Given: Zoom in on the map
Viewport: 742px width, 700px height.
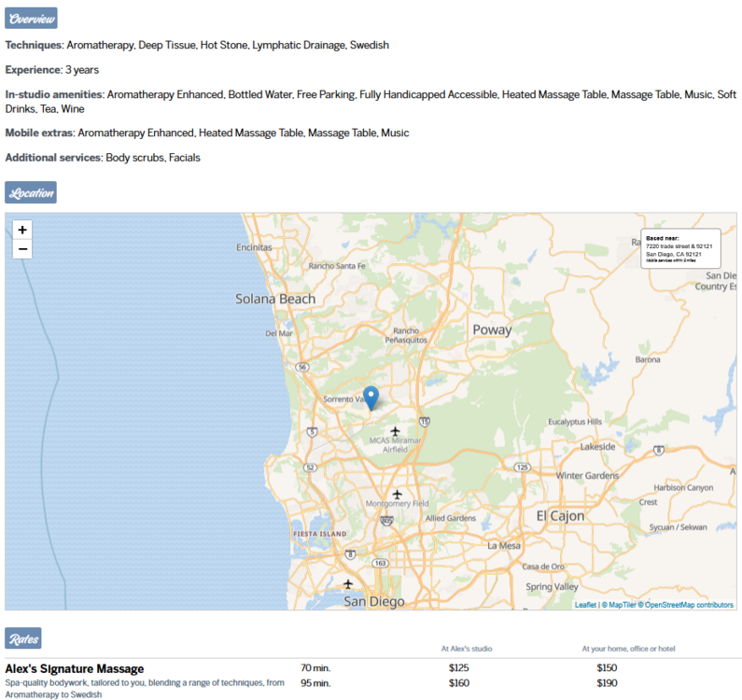Looking at the screenshot, I should pyautogui.click(x=22, y=230).
